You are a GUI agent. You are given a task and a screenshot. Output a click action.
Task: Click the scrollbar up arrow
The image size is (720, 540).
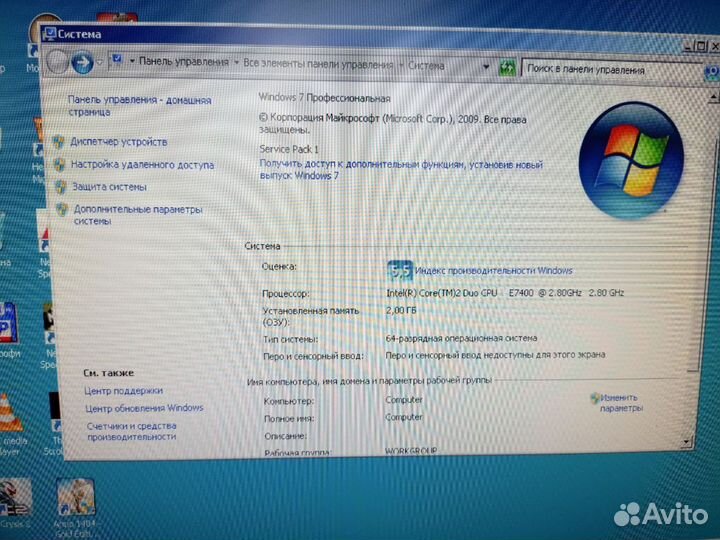[713, 97]
